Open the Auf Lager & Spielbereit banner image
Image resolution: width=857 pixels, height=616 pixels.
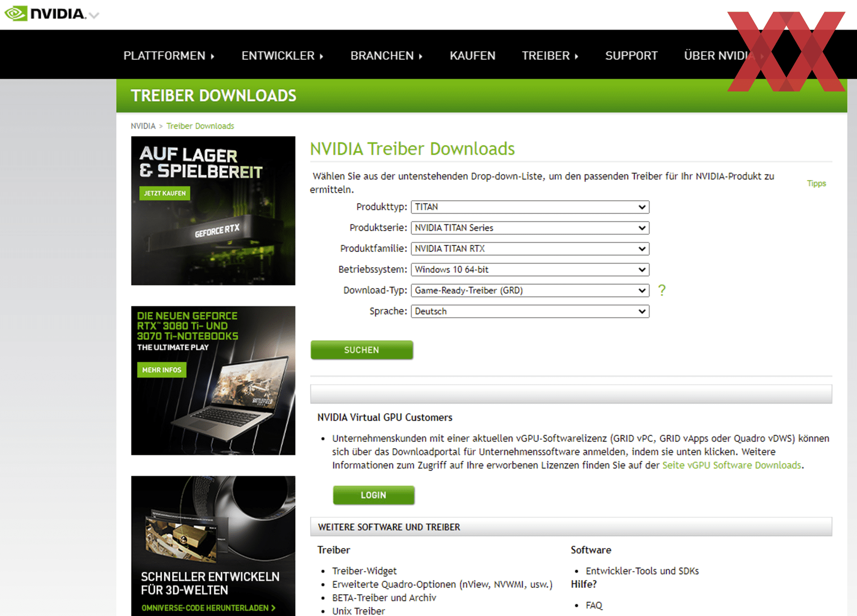(x=213, y=211)
